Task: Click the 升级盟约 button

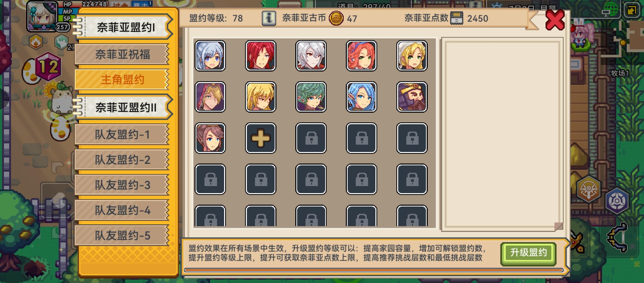Action: 528,253
